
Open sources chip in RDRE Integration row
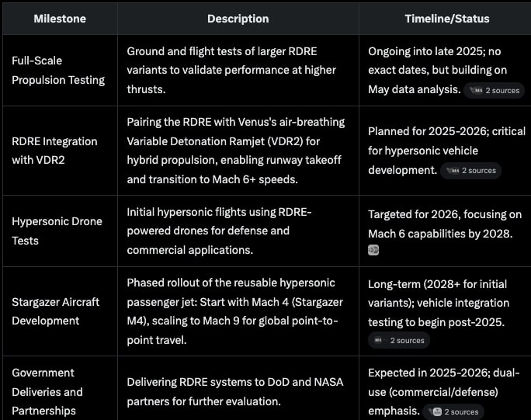point(470,171)
